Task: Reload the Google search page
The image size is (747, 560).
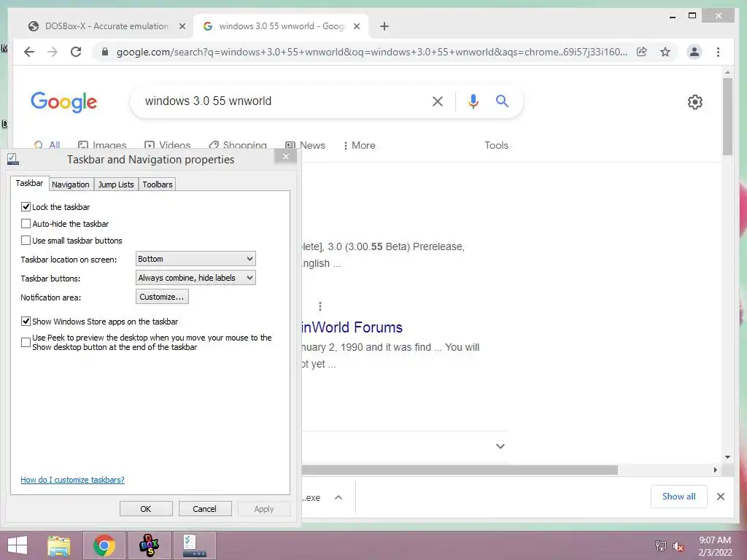Action: (76, 52)
